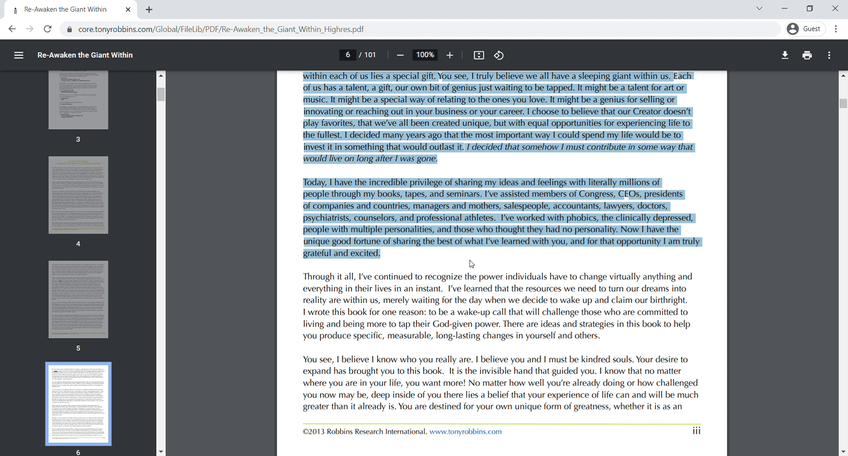Click the page numeral "iii" in footer

[x=697, y=431]
